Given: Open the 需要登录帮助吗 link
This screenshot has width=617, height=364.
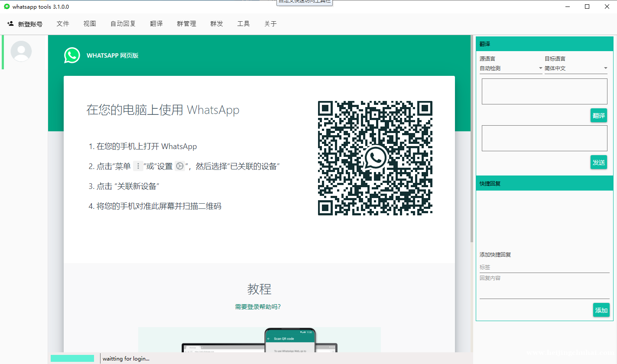Looking at the screenshot, I should click(x=258, y=307).
